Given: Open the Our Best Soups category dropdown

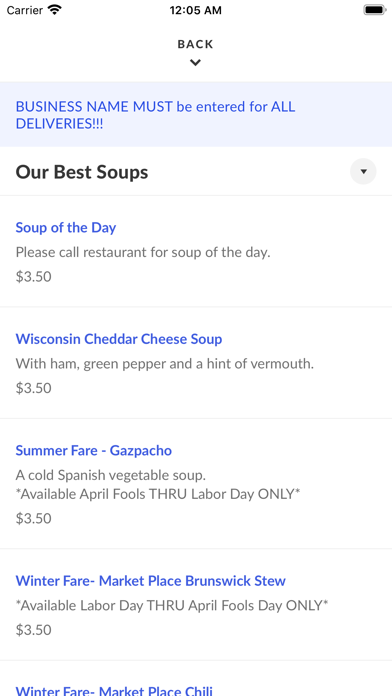Looking at the screenshot, I should 363,171.
